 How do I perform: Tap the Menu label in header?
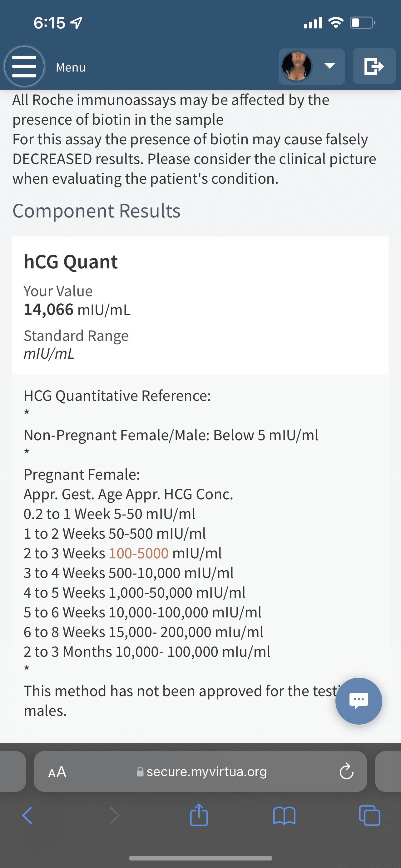[x=71, y=67]
